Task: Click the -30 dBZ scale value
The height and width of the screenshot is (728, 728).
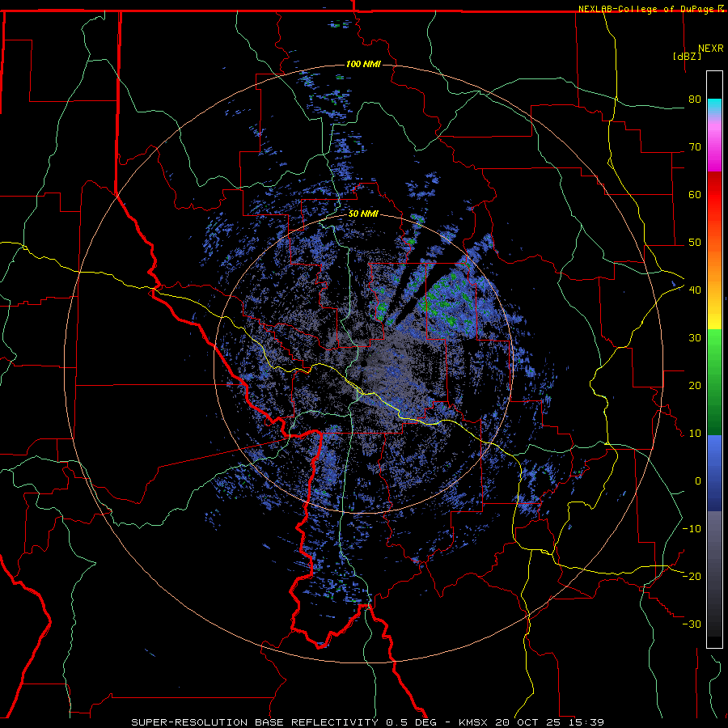Action: tap(692, 624)
